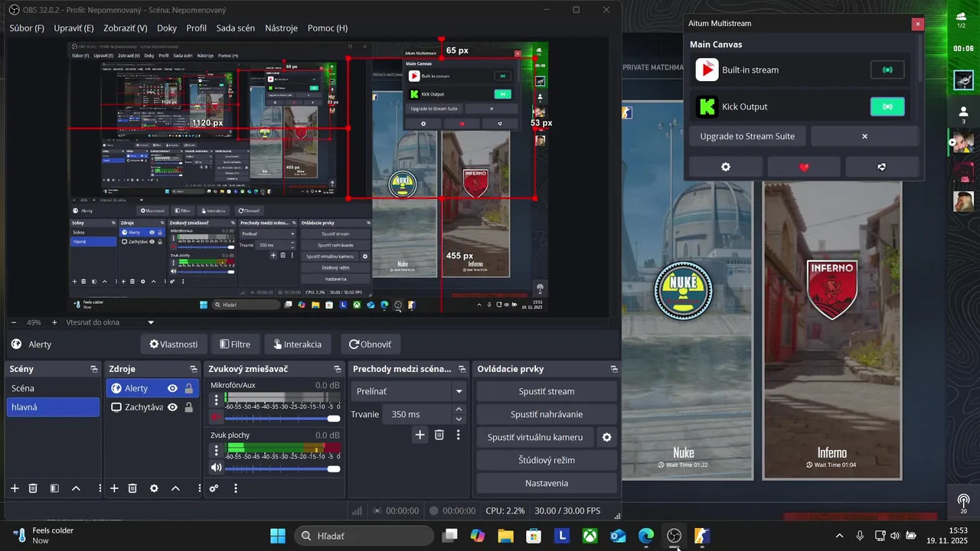Toggle Built-in stream output button
Screen dimensions: 980x551
click(x=887, y=70)
